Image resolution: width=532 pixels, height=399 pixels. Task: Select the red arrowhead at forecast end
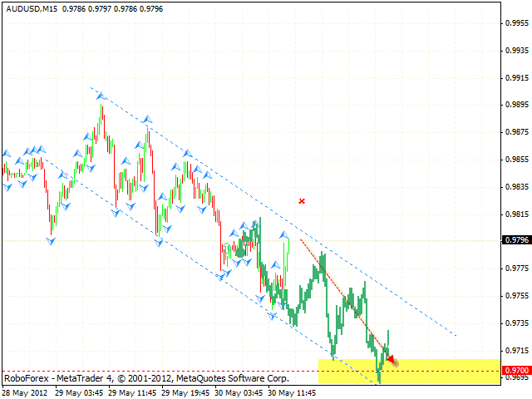click(392, 359)
